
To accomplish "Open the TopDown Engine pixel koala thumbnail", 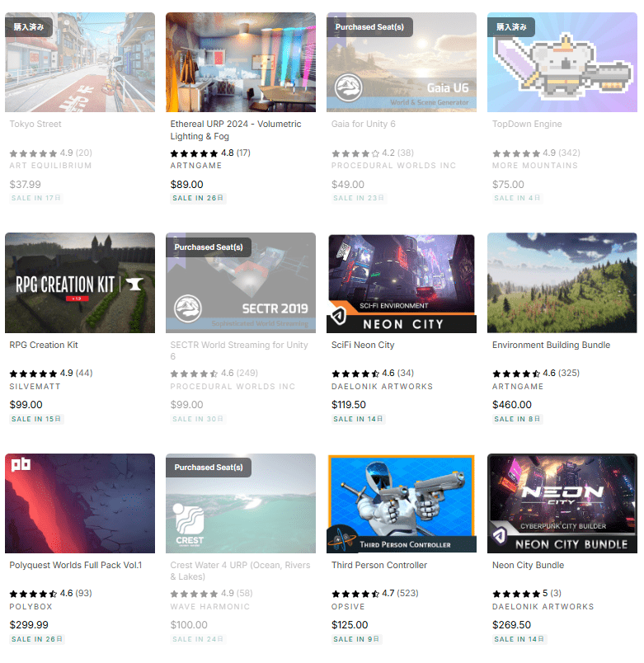I will 562,62.
